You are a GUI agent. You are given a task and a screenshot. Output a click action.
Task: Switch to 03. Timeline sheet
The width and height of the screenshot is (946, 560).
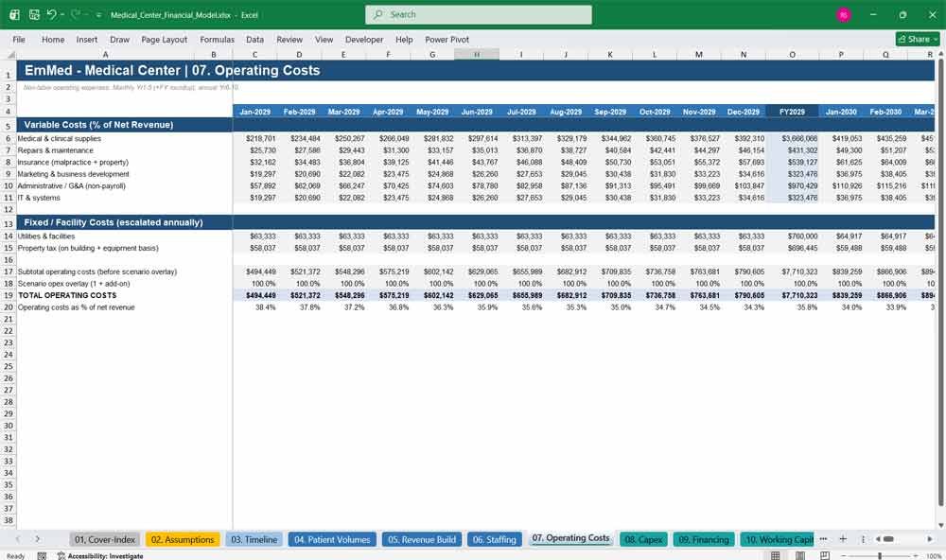[x=254, y=539]
